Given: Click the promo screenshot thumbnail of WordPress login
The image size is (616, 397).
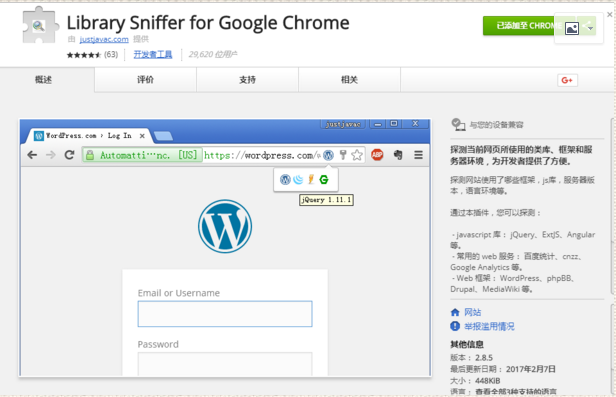Looking at the screenshot, I should point(225,247).
